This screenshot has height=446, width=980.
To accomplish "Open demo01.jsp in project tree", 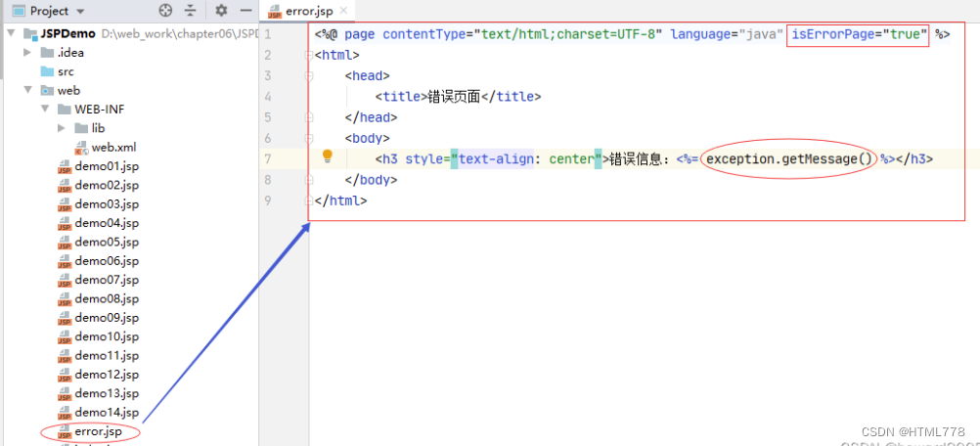I will 107,166.
